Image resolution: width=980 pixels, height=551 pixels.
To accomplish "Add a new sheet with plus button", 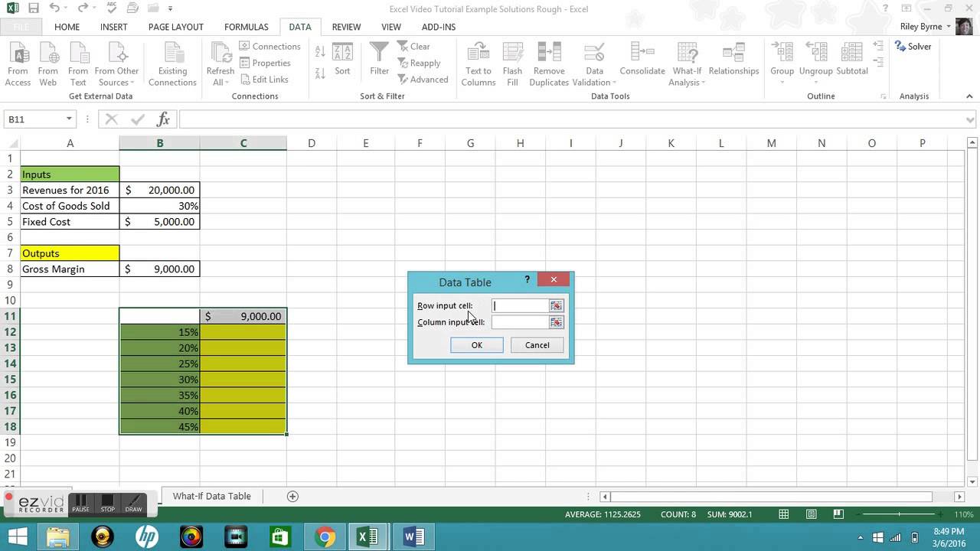I will 292,496.
